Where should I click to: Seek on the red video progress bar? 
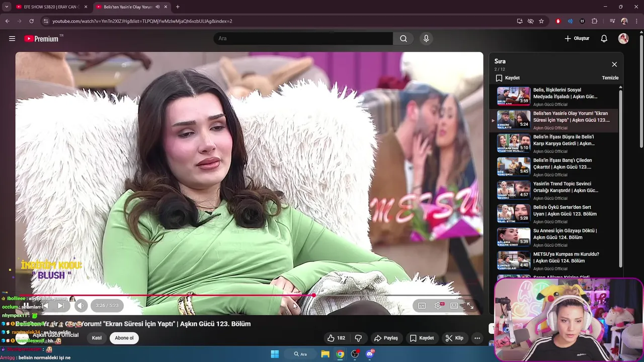249,296
